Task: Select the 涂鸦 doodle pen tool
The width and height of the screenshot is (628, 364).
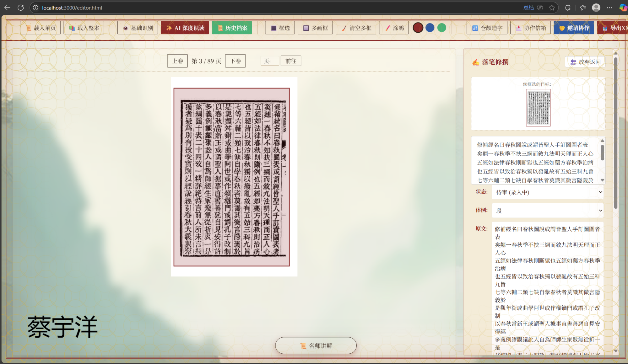Action: (394, 28)
